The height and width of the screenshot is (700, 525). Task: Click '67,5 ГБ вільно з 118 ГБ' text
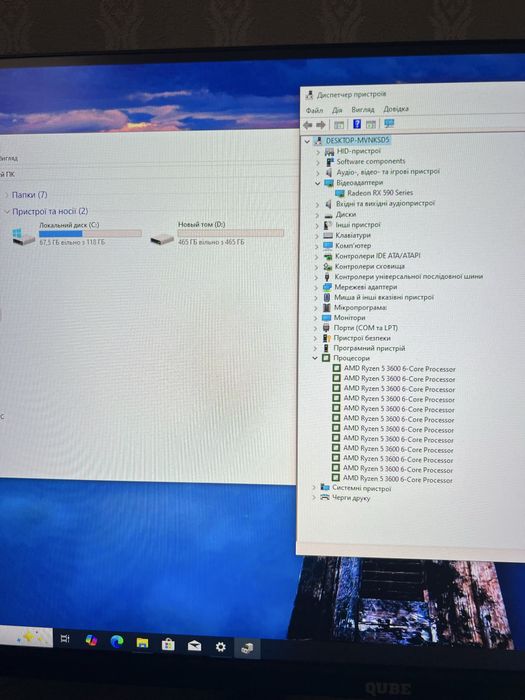pyautogui.click(x=72, y=242)
